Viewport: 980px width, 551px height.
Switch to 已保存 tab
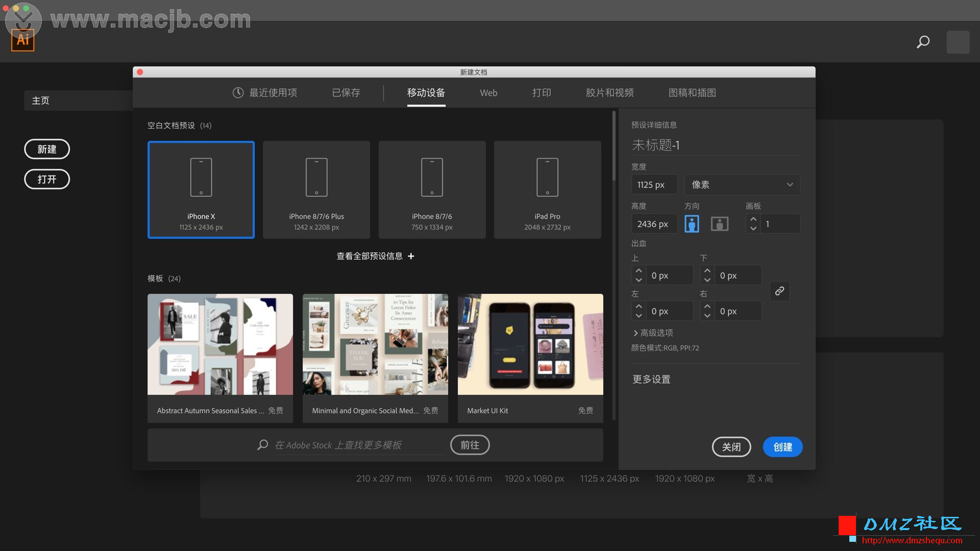coord(346,93)
